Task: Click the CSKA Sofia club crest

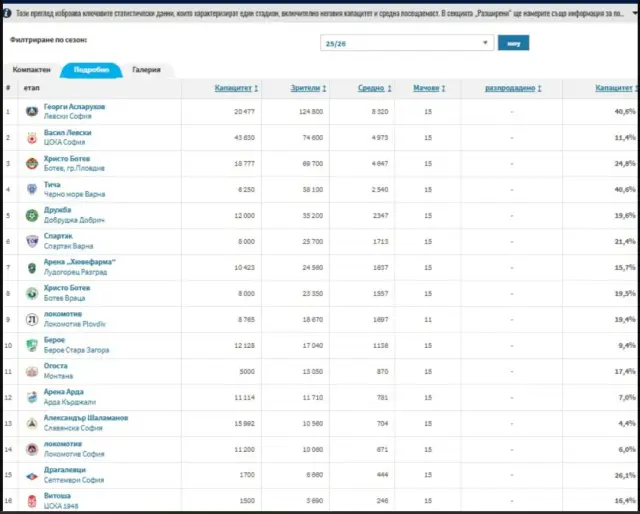Action: (x=33, y=137)
